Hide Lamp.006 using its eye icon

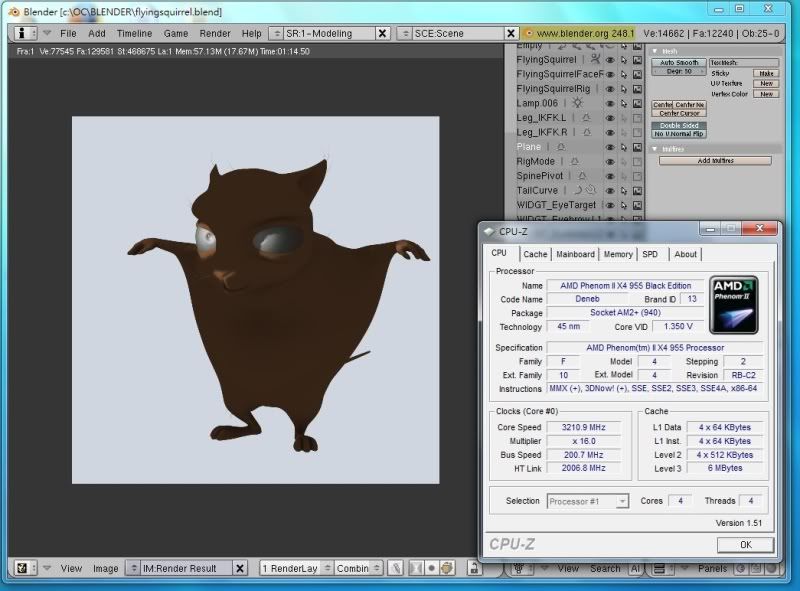click(610, 103)
